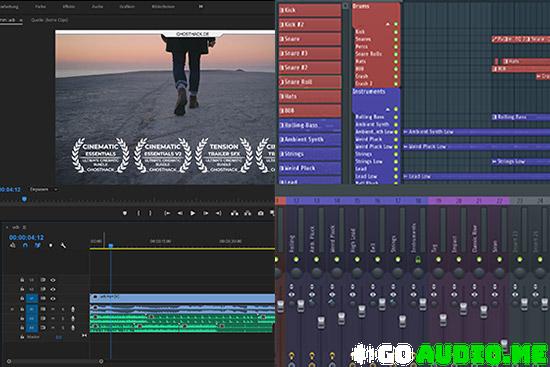Open the Grafiken menu in Premiere

click(127, 6)
